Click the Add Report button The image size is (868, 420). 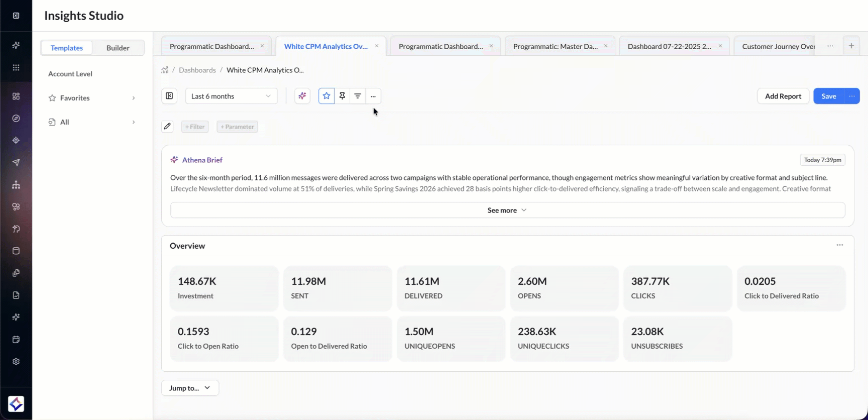tap(783, 96)
